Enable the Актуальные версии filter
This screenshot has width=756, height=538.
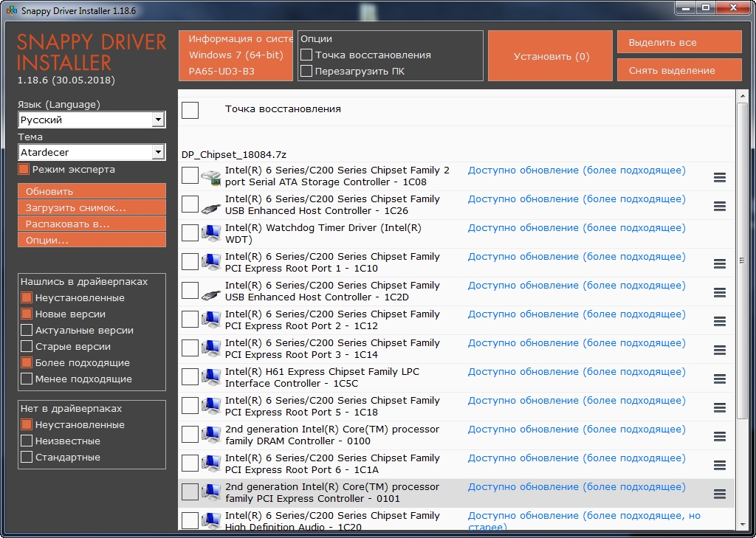27,330
